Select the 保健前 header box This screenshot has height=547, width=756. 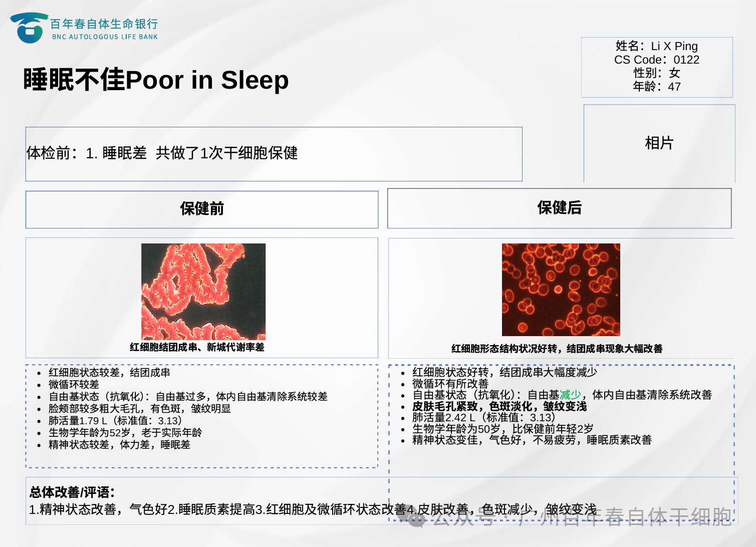point(202,209)
